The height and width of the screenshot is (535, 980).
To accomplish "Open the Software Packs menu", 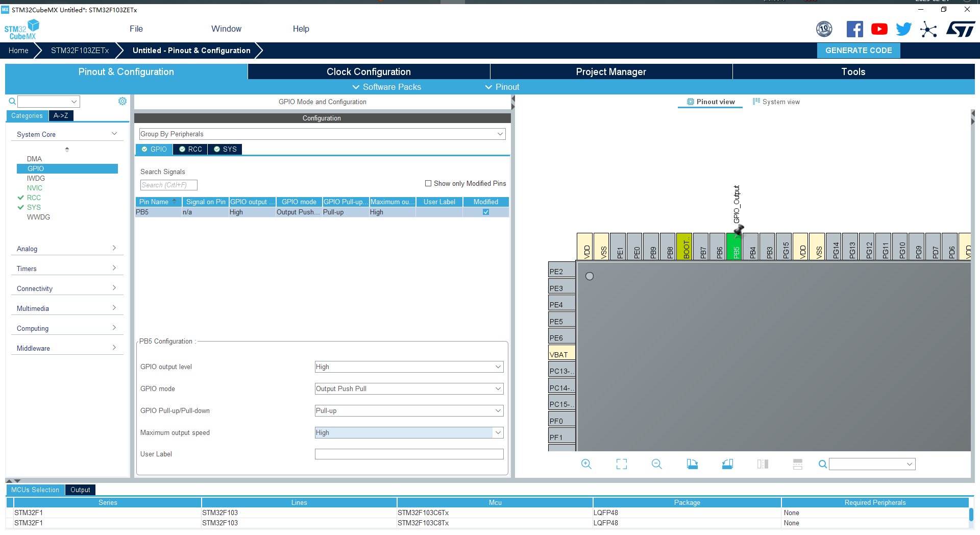I will pos(387,87).
